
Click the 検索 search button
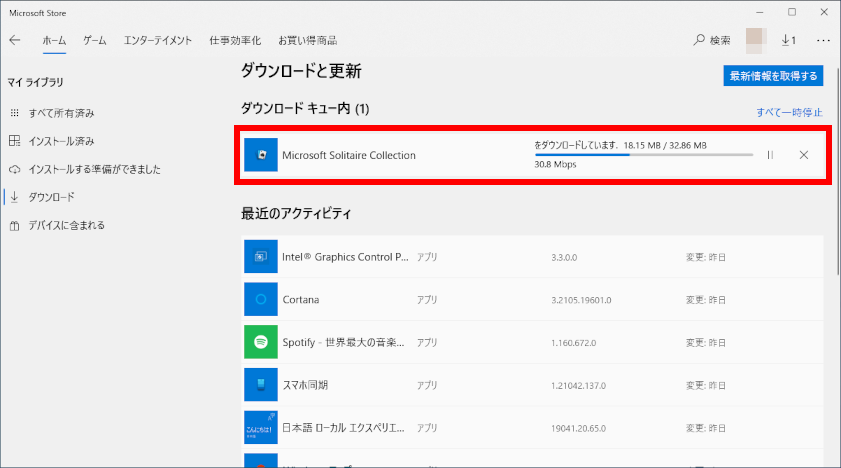(712, 40)
